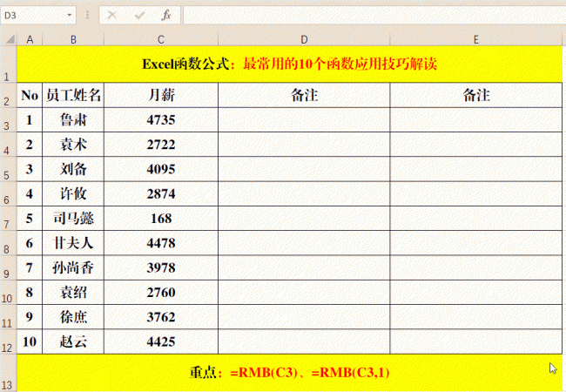
Task: Select the cell containing 袁绍
Action: 73,293
